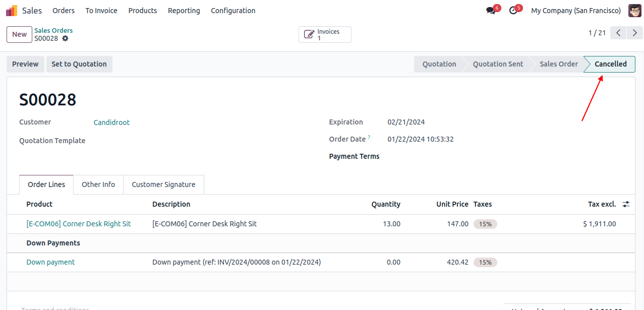Expand the Reporting menu
This screenshot has width=644, height=310.
click(184, 11)
